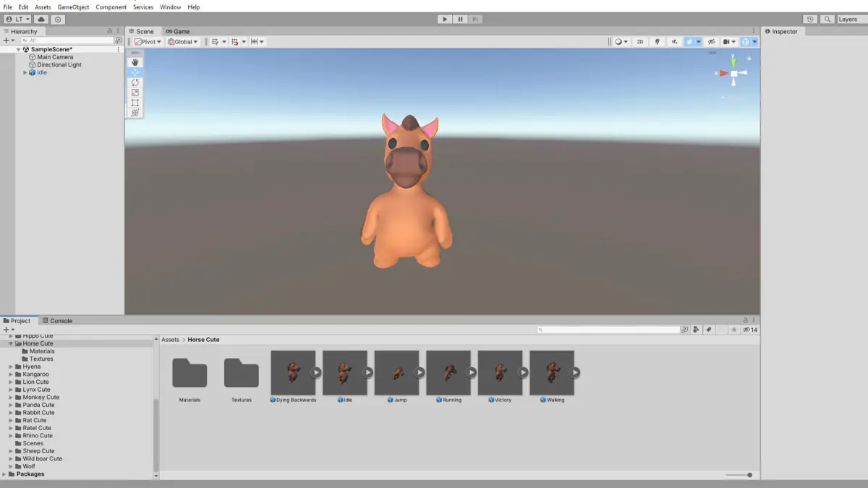Expand the Victory asset's arrow
868x488 pixels.
523,372
